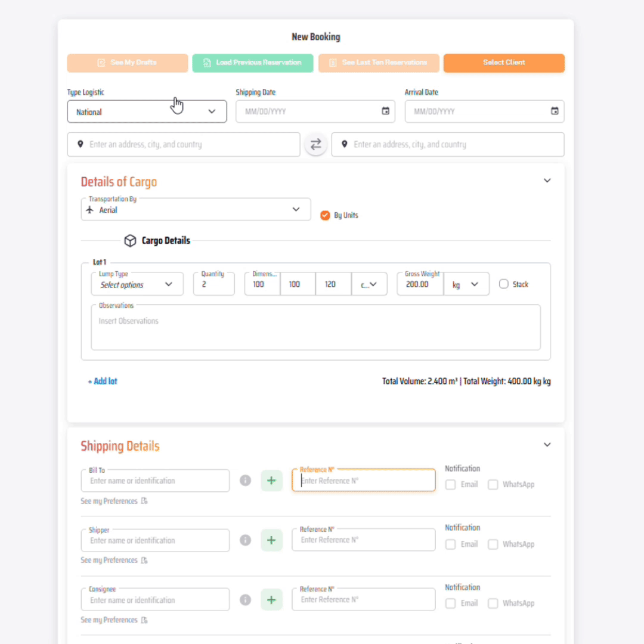Click the airplane icon in Transportation By
Image resolution: width=644 pixels, height=644 pixels.
tap(90, 210)
